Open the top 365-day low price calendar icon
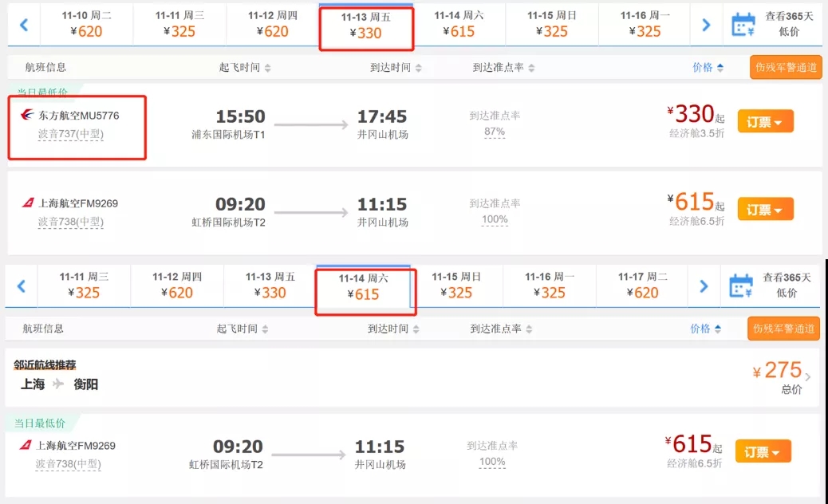This screenshot has height=504, width=828. click(x=743, y=25)
